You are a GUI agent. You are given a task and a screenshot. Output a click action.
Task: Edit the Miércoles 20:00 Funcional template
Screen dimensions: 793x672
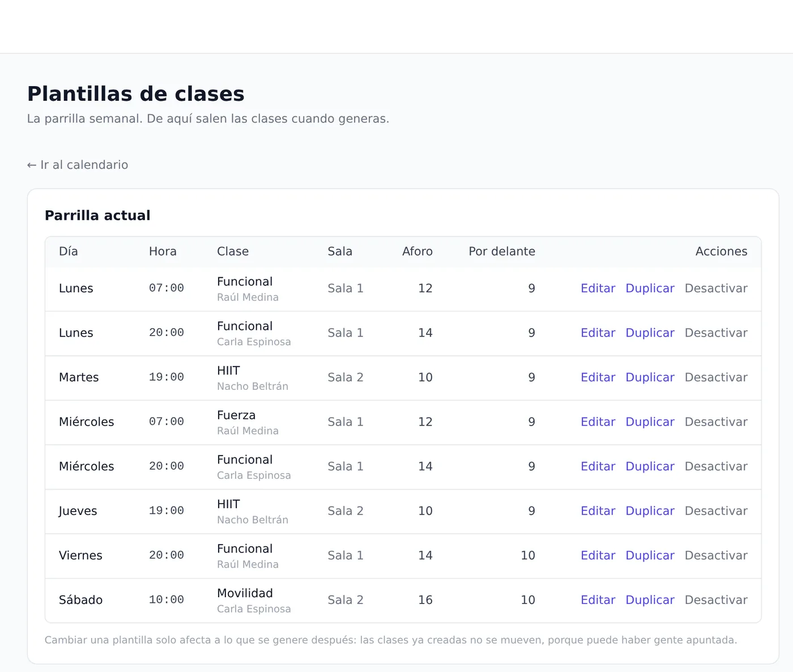598,466
